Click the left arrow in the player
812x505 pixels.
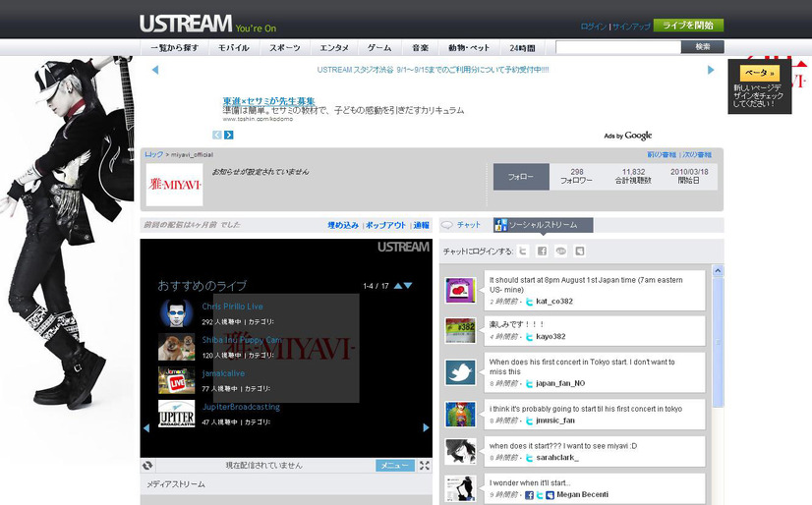(146, 428)
